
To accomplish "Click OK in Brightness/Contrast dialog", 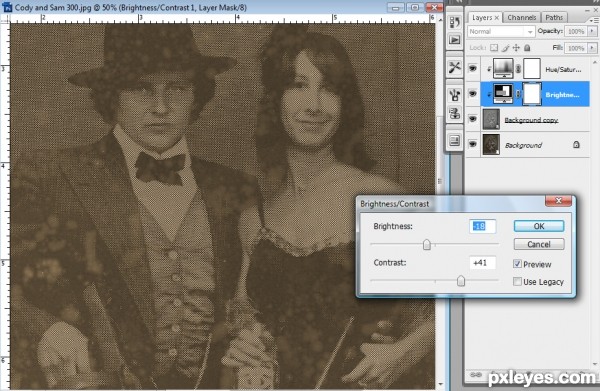I will point(539,226).
